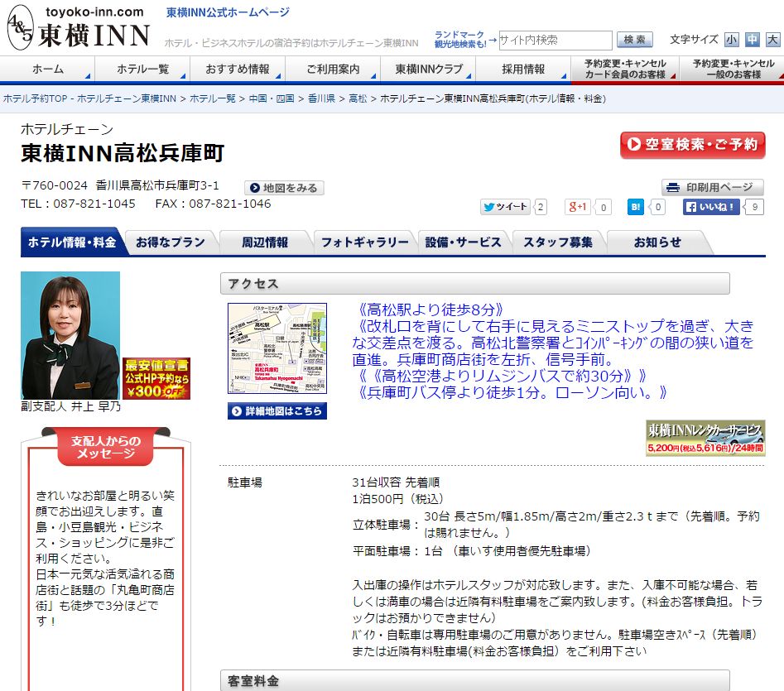
Task: Click the FAX：087-821-1046 text
Action: (x=213, y=204)
